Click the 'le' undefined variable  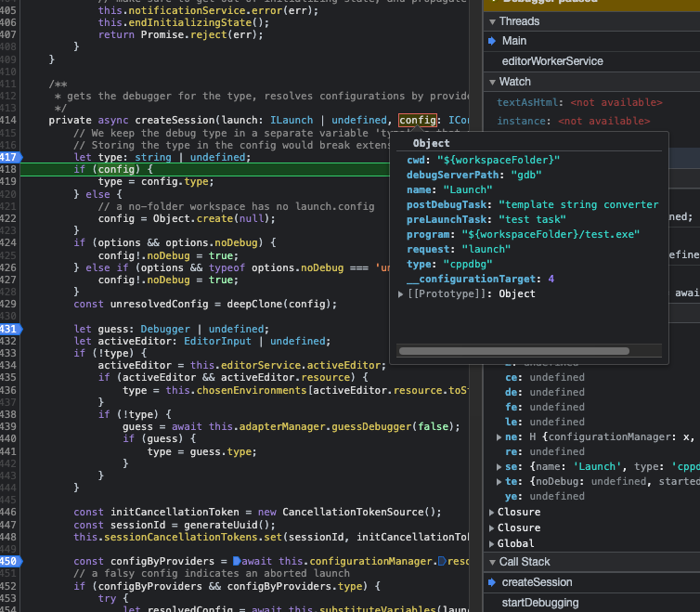coord(545,423)
